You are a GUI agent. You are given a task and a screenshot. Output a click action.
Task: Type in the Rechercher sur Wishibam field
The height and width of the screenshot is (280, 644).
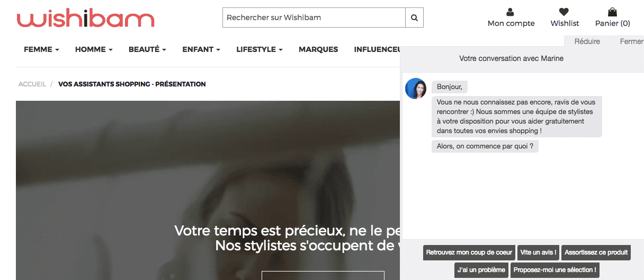pos(314,17)
